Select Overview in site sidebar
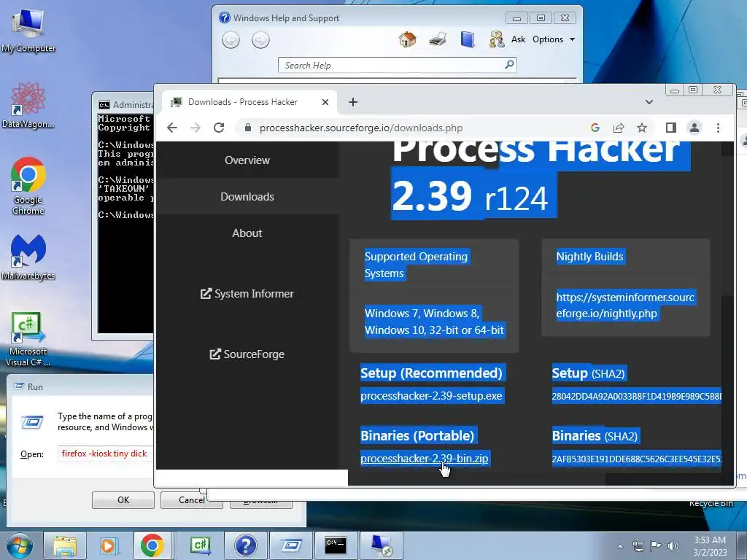 click(x=247, y=160)
